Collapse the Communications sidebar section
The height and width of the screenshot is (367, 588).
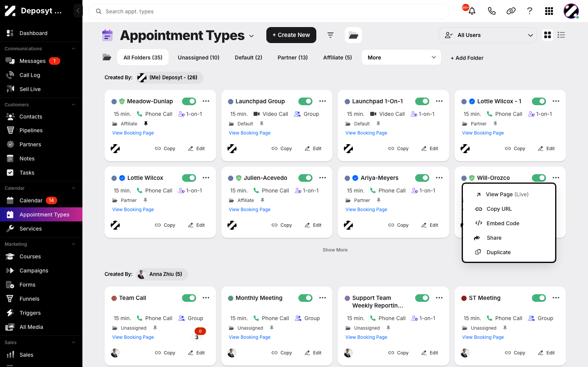74,49
